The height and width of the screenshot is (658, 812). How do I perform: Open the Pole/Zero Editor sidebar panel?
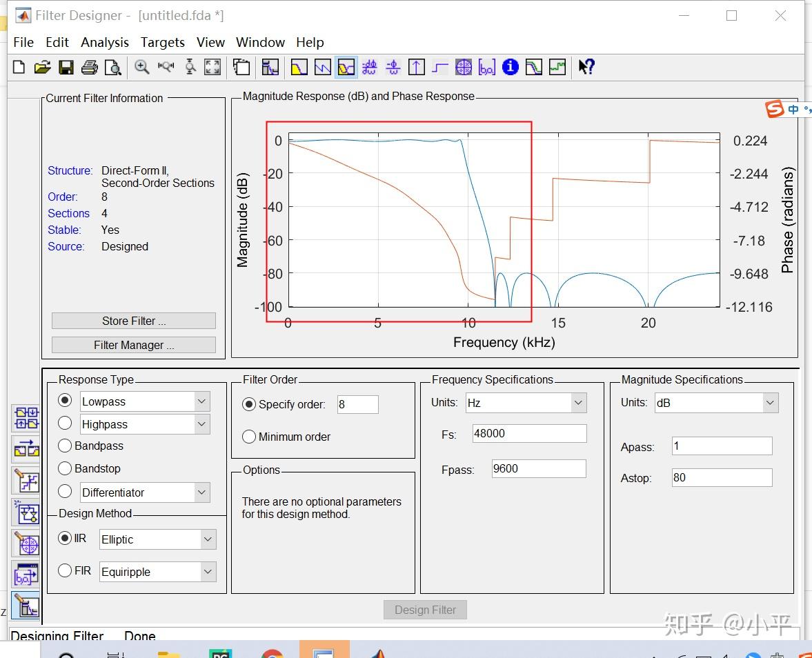pos(27,545)
